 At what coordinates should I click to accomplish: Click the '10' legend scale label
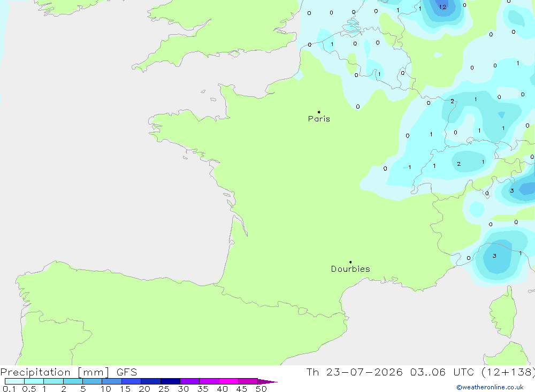pyautogui.click(x=105, y=389)
